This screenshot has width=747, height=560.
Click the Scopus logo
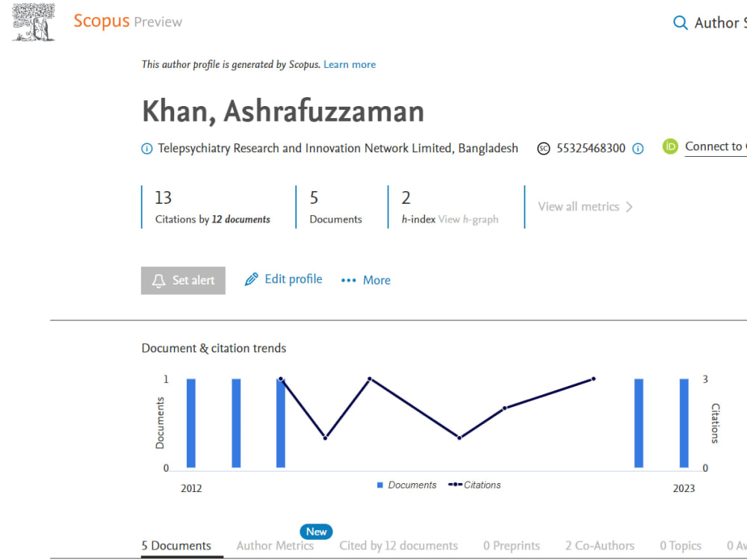(x=102, y=21)
